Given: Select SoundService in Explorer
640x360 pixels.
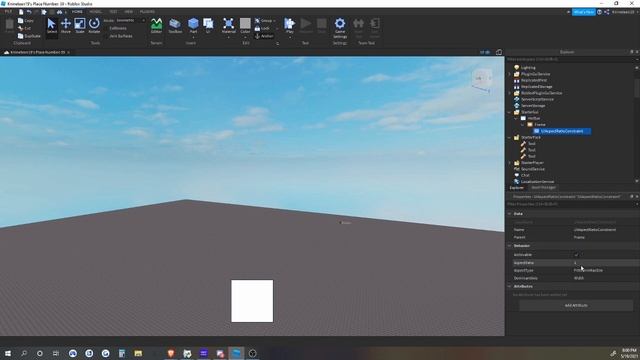Looking at the screenshot, I should tap(533, 169).
